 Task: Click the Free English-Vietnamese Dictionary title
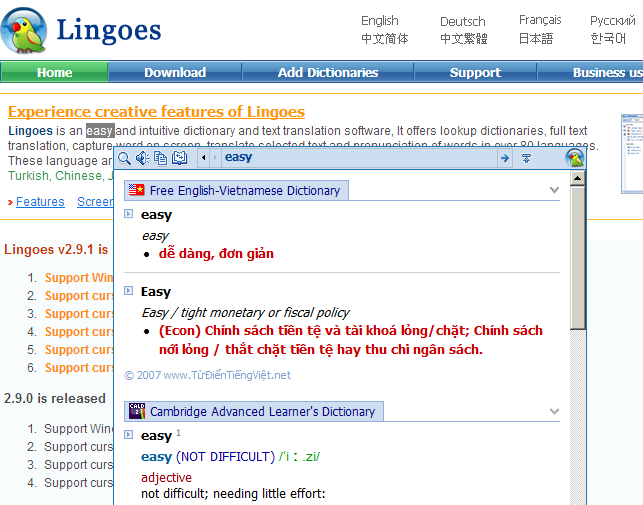pos(245,190)
